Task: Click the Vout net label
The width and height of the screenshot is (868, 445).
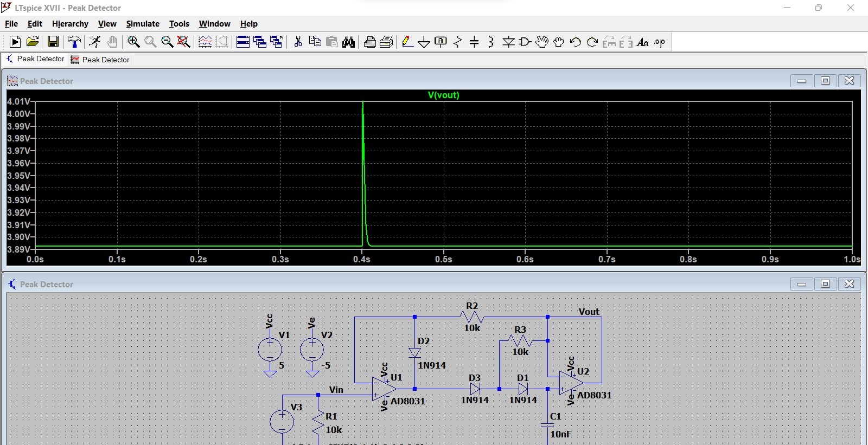Action: [589, 312]
